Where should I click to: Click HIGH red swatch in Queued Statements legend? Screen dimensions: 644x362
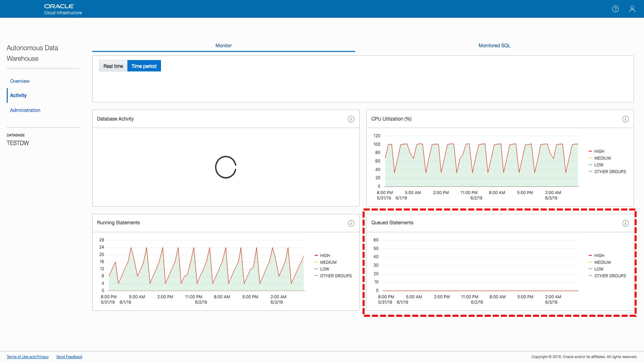[x=590, y=256]
